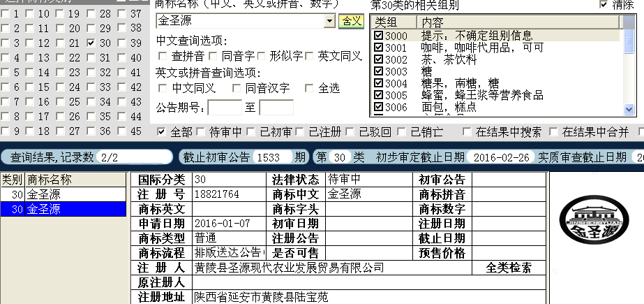Click the 商标名称 results column header

pos(75,180)
